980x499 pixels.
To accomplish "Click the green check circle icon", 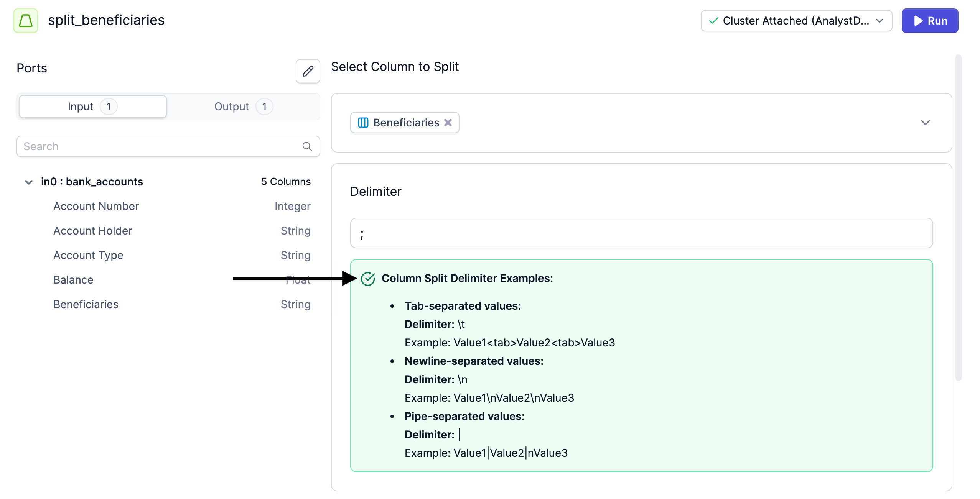I will pyautogui.click(x=368, y=279).
